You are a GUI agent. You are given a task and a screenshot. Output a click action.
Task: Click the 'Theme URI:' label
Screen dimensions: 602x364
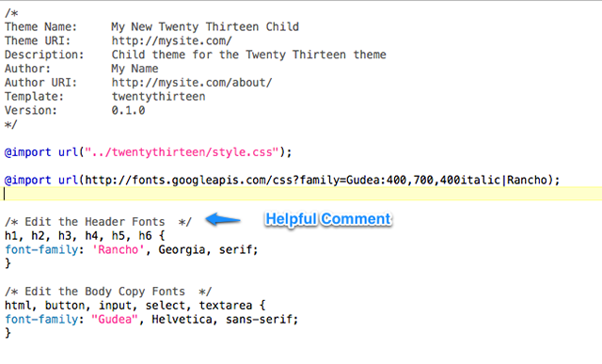pyautogui.click(x=38, y=40)
